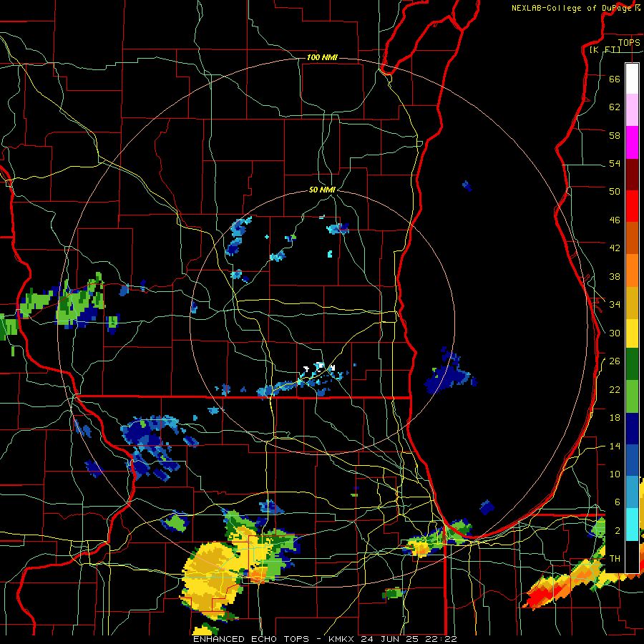Select the bright yellow legend swatch
644x644 pixels.
pyautogui.click(x=632, y=333)
